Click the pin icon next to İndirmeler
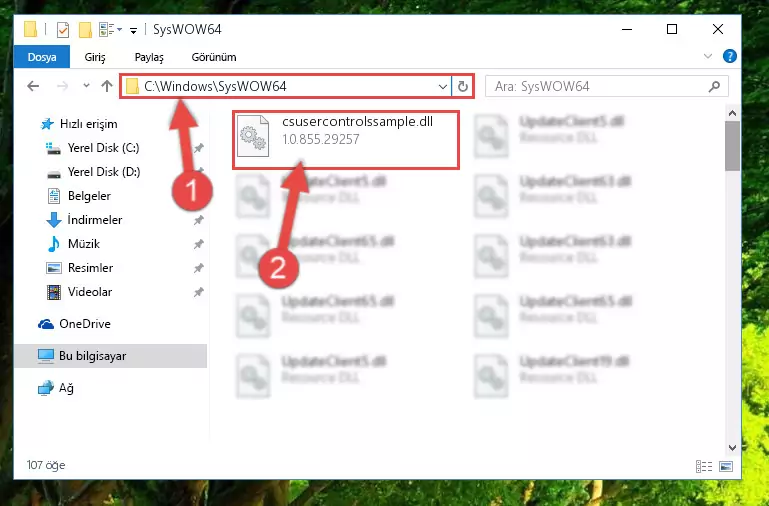Screen dimensions: 769x506 [x=199, y=220]
